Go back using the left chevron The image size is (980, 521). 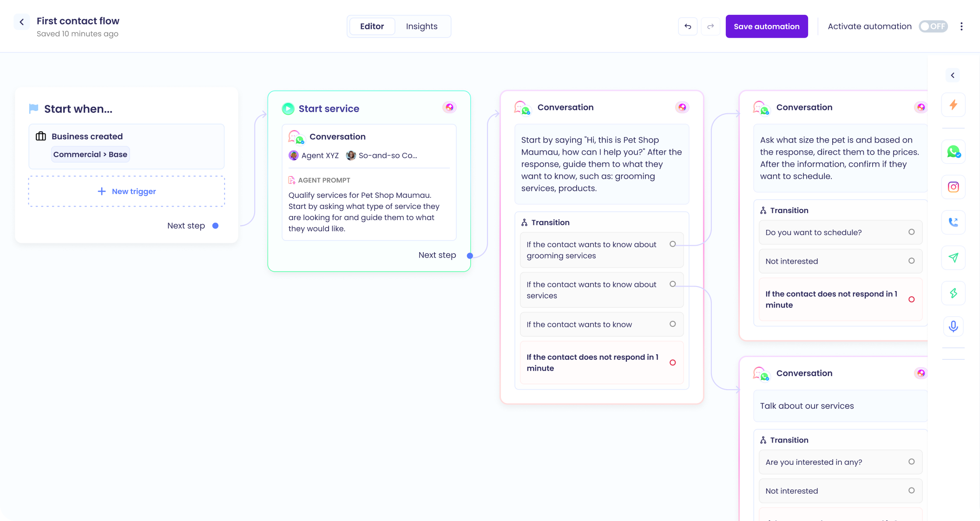(22, 22)
